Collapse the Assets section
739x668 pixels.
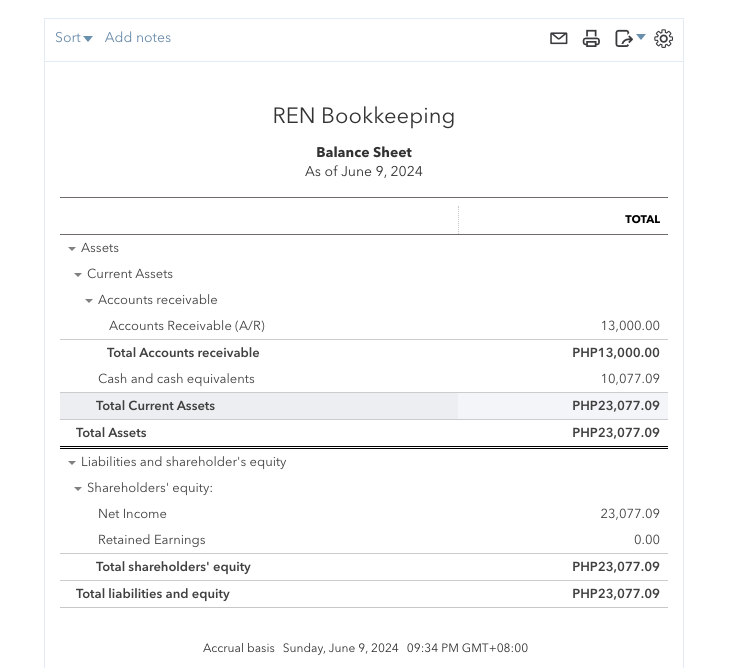(x=72, y=249)
